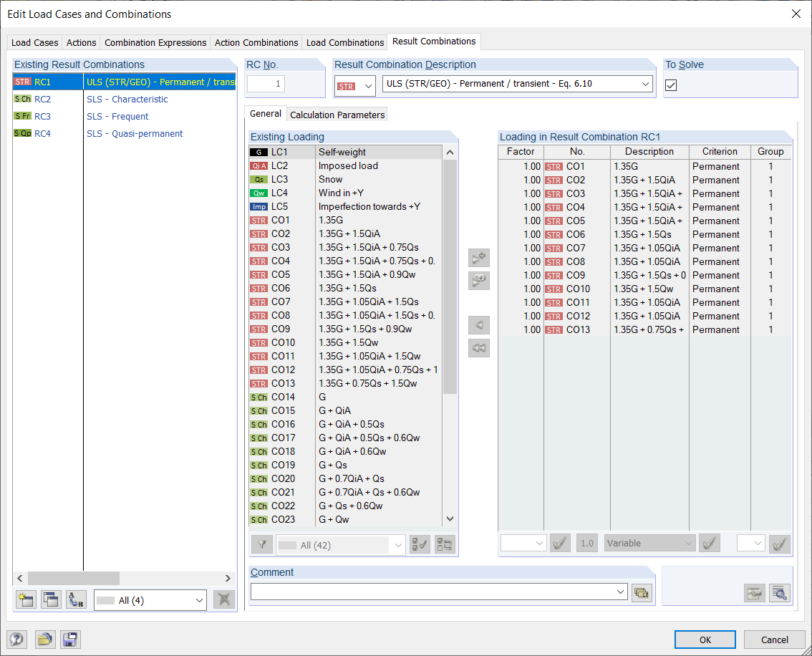The width and height of the screenshot is (812, 656).
Task: Invert loading selection icon
Action: 445,545
